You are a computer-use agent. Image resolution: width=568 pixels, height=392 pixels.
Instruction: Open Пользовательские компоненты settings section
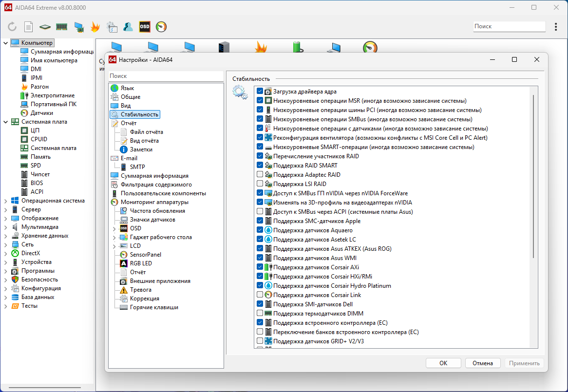(x=163, y=193)
